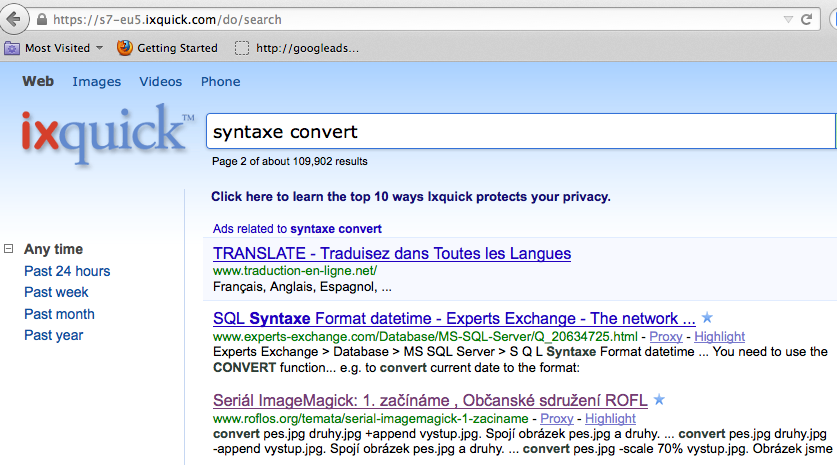The height and width of the screenshot is (465, 837).
Task: Open Highlight for roflos.org result
Action: [611, 419]
